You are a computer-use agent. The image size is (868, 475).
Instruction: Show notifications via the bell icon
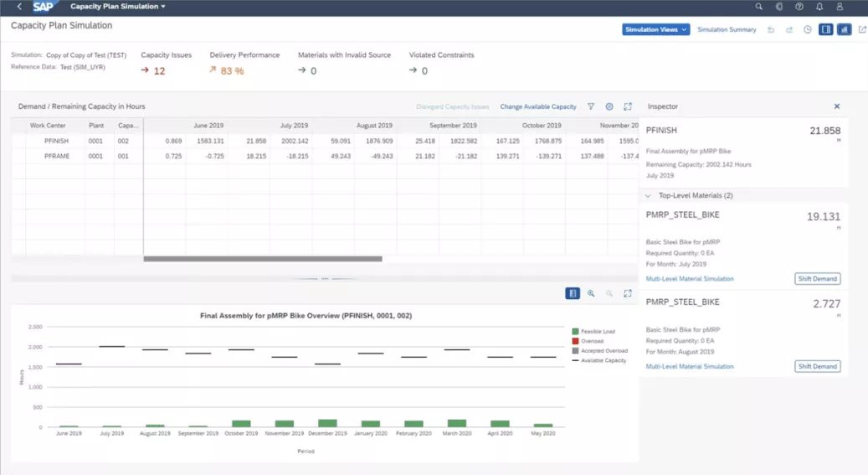[x=819, y=7]
